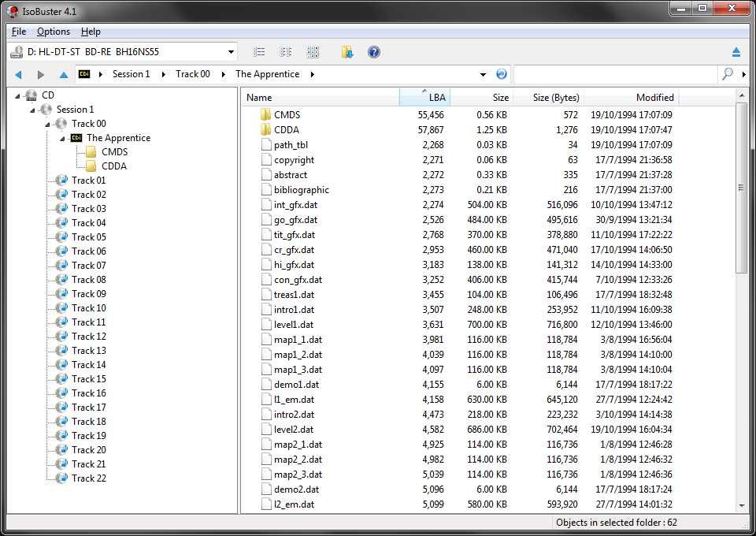This screenshot has width=756, height=536.
Task: Sort by the Size (Bytes) column header
Action: coord(548,97)
